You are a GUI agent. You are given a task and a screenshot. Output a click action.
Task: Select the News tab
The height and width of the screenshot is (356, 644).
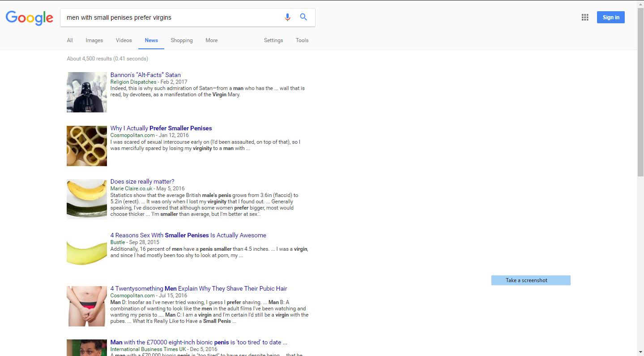point(151,40)
